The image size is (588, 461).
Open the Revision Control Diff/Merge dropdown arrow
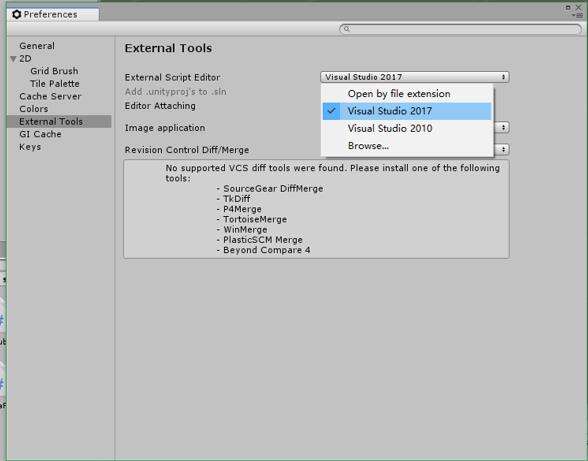point(502,149)
